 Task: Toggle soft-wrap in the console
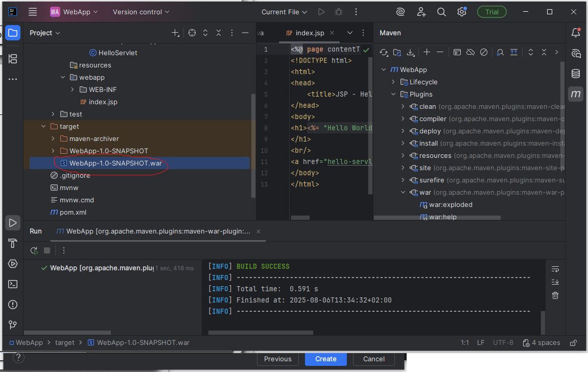(555, 269)
